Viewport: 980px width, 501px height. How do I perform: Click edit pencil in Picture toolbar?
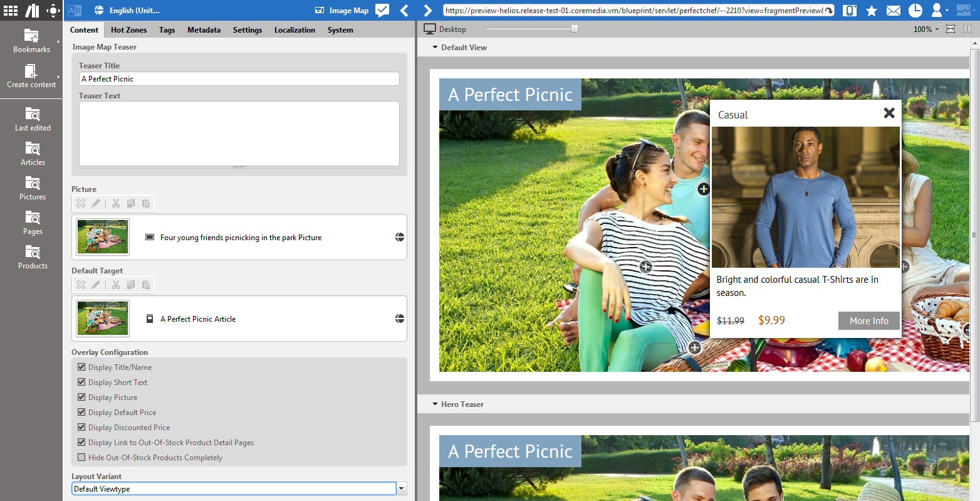(x=96, y=203)
